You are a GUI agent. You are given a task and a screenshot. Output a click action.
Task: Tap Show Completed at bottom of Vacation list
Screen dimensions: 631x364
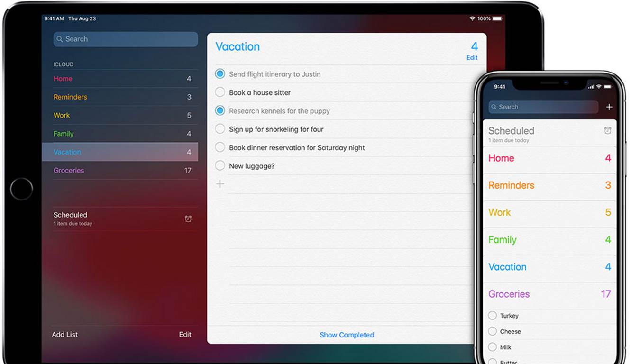(x=347, y=335)
